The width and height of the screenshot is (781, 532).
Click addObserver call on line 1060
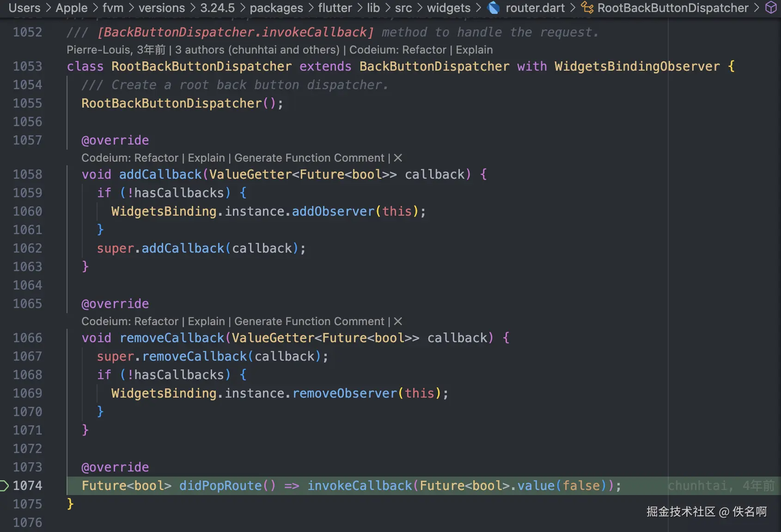coord(333,212)
